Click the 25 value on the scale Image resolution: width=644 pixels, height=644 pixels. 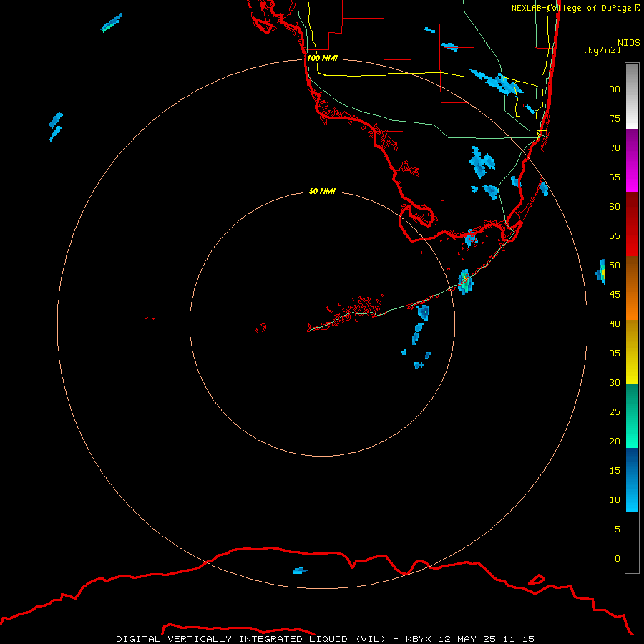(x=615, y=412)
